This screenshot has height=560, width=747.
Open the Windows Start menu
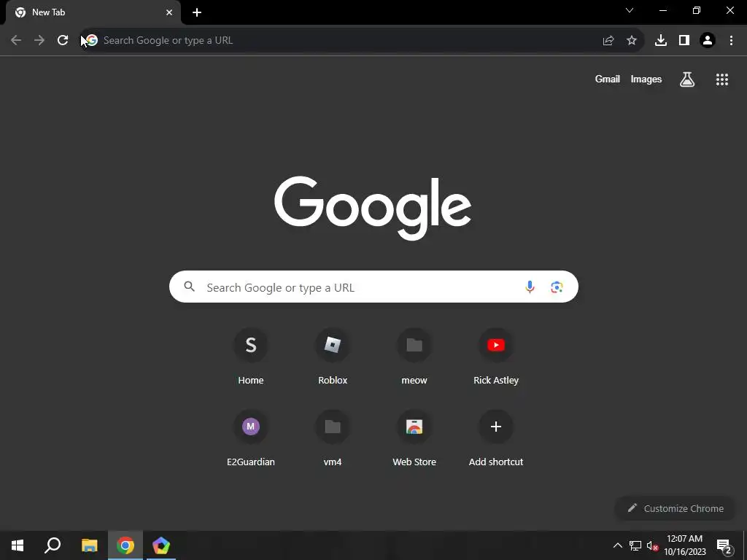coord(18,545)
